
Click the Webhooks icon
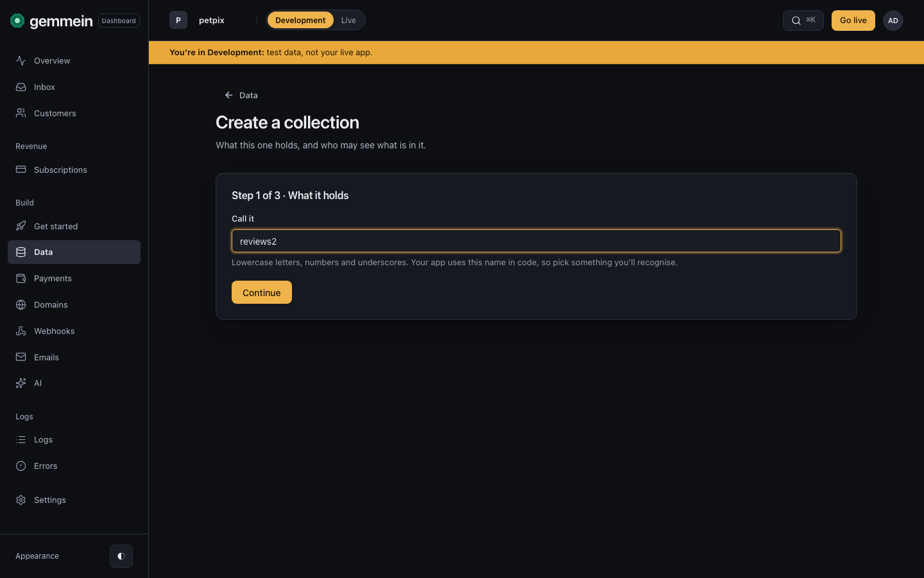tap(21, 331)
